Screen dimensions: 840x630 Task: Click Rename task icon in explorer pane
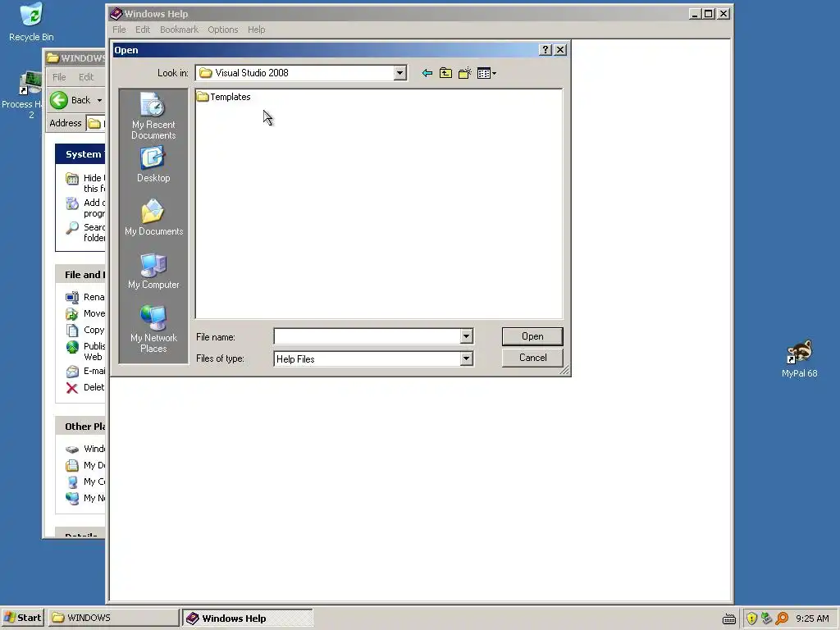(72, 297)
